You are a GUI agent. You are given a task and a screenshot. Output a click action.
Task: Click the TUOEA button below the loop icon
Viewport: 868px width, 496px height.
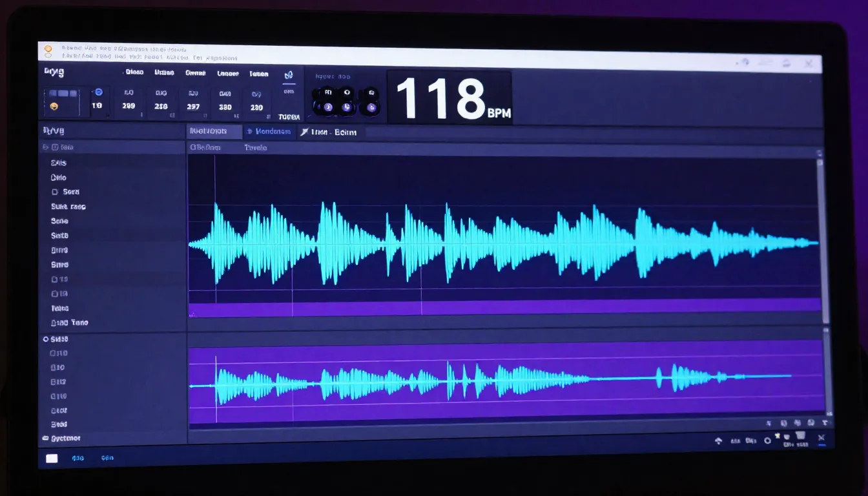coord(289,117)
